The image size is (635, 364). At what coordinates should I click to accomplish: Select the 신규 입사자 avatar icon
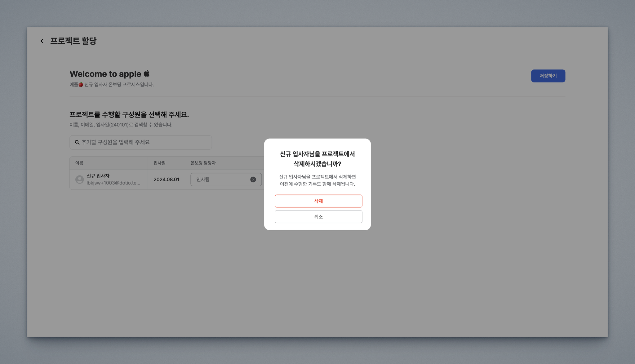coord(80,180)
